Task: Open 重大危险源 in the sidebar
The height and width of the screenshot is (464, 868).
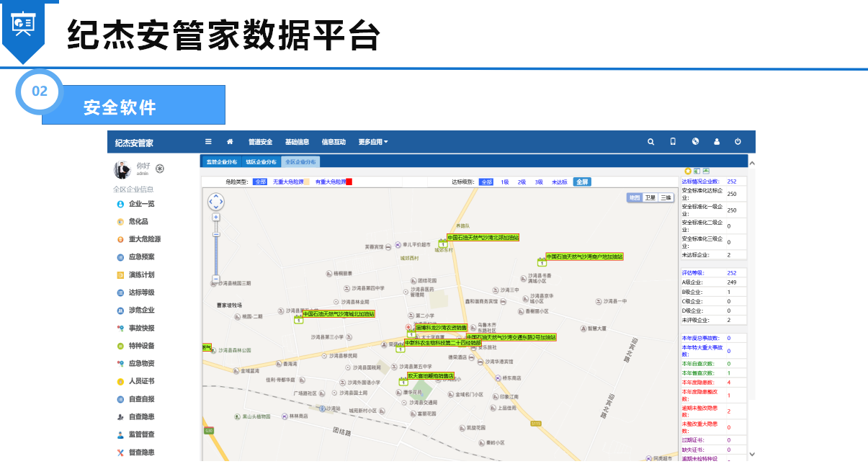Action: 145,239
